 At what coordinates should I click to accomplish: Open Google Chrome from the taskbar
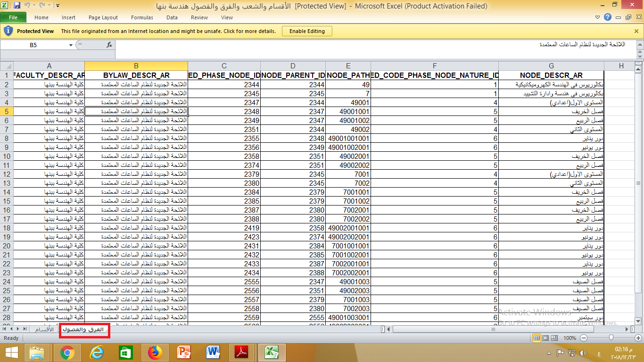click(x=67, y=352)
